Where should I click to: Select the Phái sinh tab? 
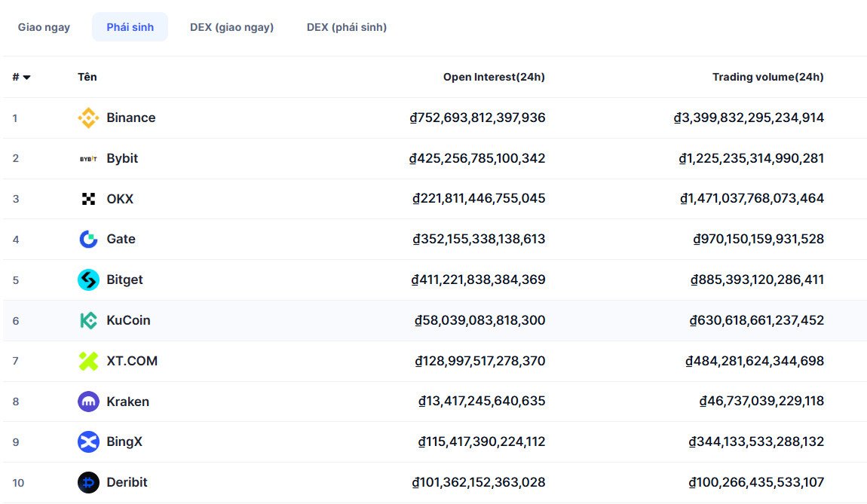pyautogui.click(x=130, y=27)
